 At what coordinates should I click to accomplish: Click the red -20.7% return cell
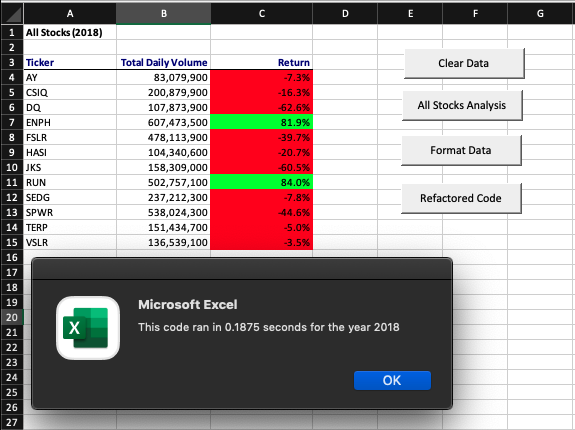pos(261,152)
